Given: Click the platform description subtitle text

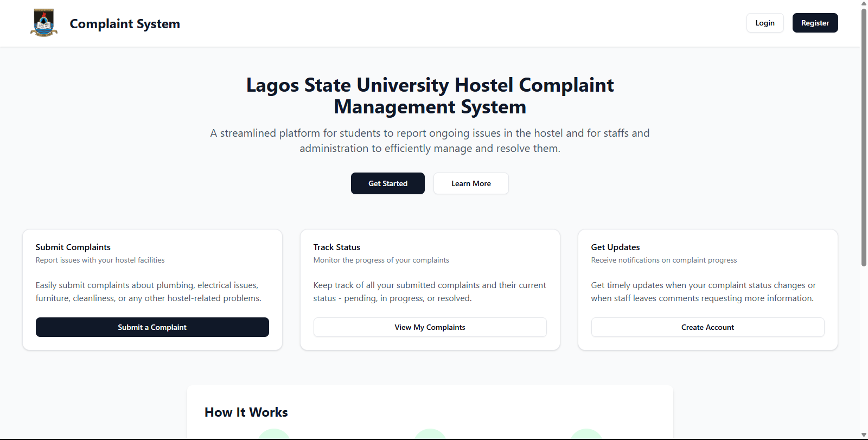Looking at the screenshot, I should [430, 140].
